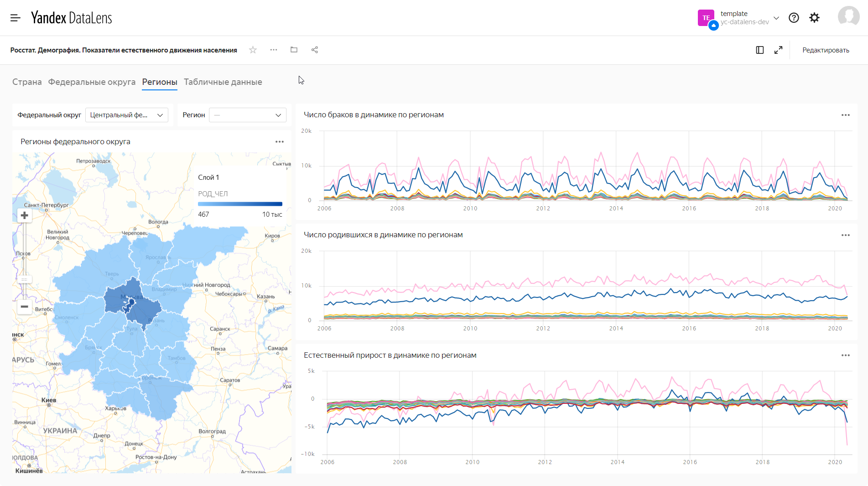Add dashboard to favorites with star icon

[x=253, y=50]
